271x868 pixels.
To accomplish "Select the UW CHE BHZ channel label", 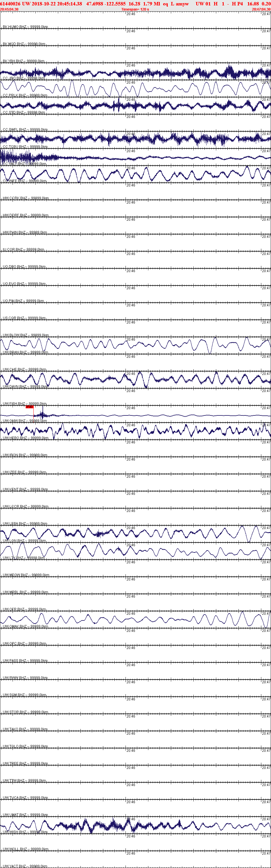I will point(25,369).
